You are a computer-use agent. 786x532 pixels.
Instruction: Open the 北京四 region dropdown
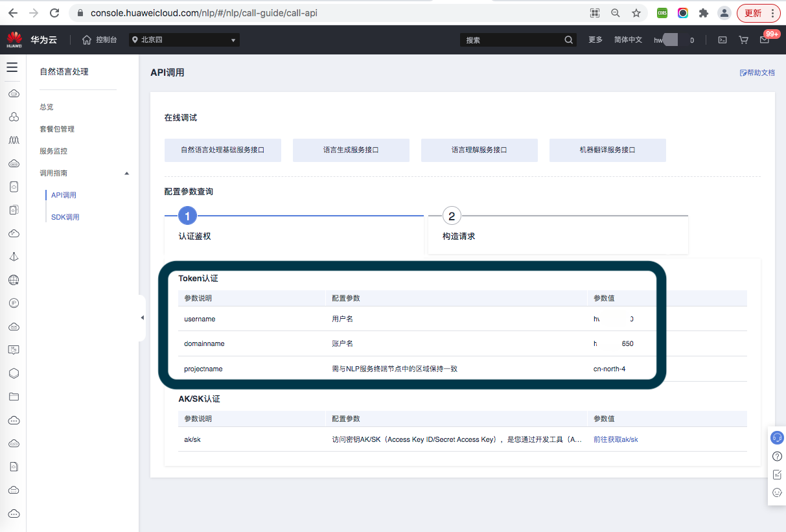[183, 40]
